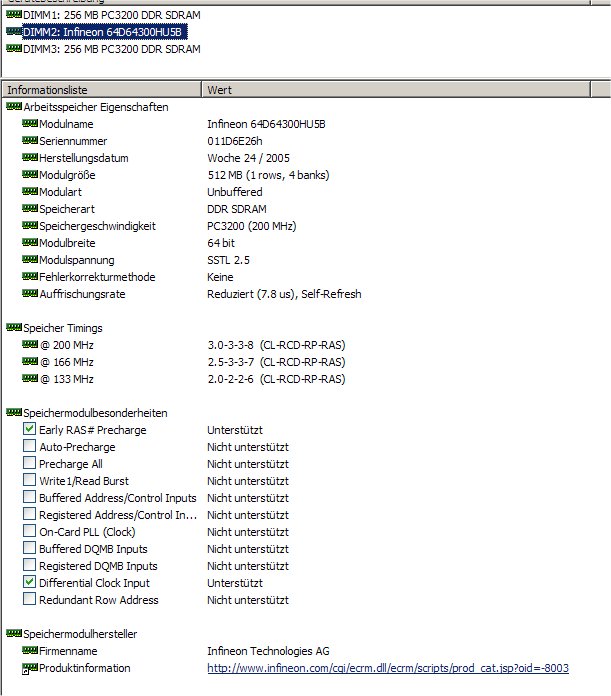611x696 pixels.
Task: Click the Produktinformation link icon
Action: pyautogui.click(x=30, y=668)
